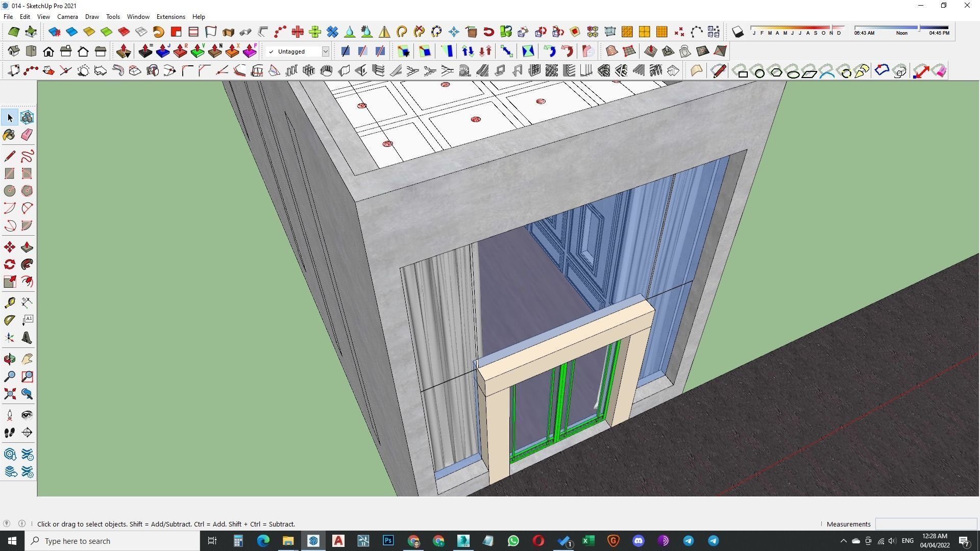Pick the Dimensions tool

pos(27,303)
